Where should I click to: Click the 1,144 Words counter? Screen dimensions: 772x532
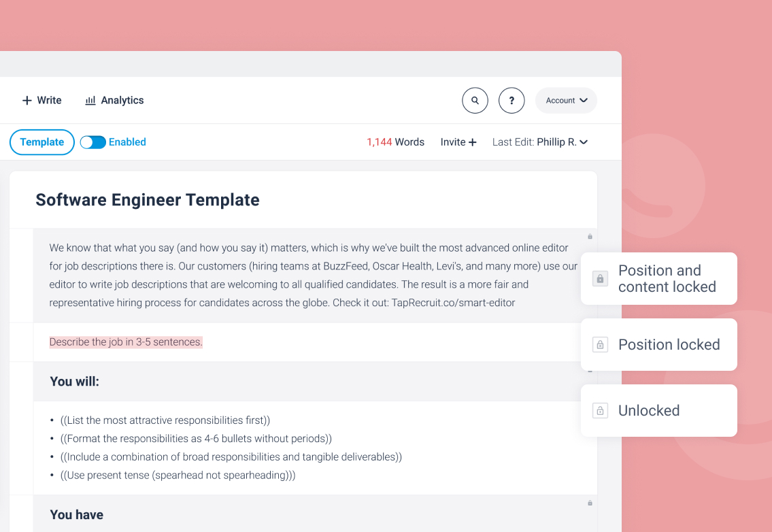coord(395,142)
